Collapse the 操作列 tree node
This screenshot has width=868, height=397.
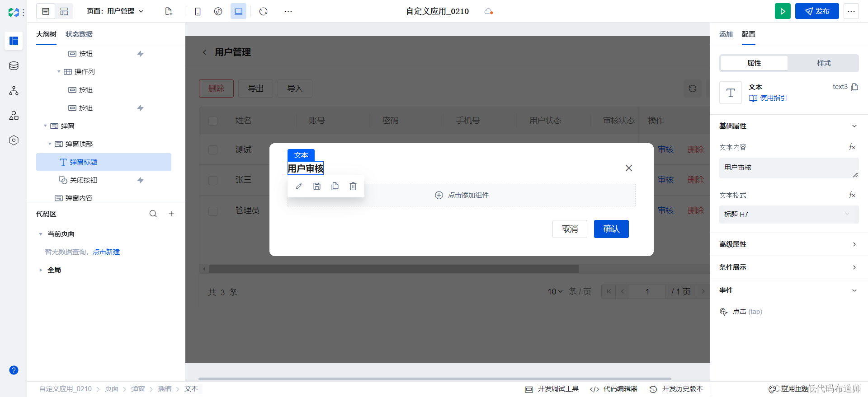pos(59,71)
